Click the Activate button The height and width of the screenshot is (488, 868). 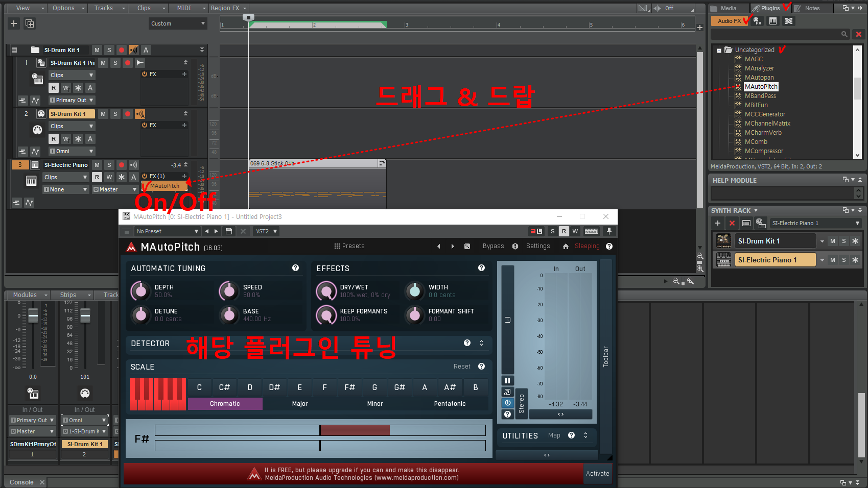(x=597, y=474)
